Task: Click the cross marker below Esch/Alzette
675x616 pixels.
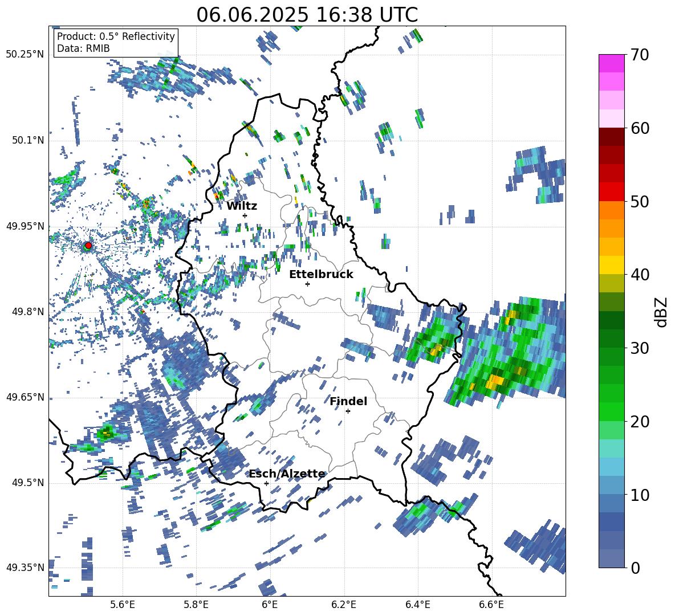Action: pyautogui.click(x=266, y=483)
